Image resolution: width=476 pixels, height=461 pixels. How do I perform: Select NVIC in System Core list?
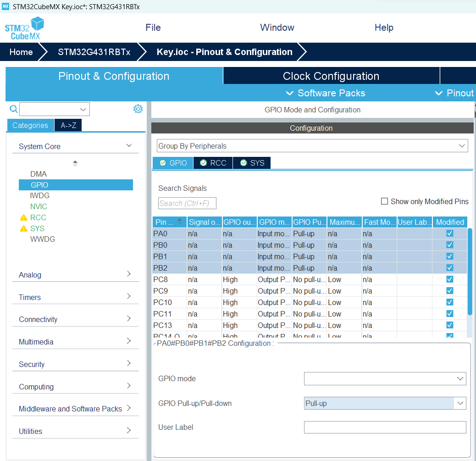(39, 206)
